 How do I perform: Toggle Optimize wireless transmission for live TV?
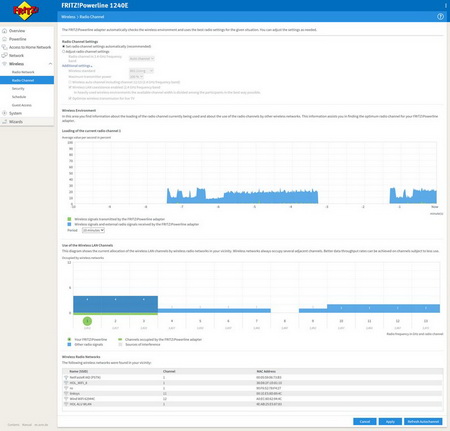pyautogui.click(x=70, y=99)
